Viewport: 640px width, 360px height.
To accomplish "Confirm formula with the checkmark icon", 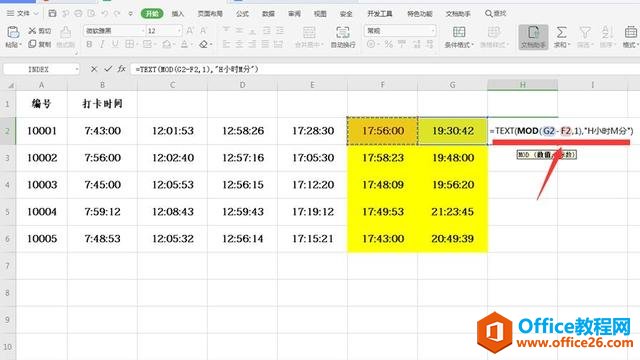I will (x=108, y=69).
